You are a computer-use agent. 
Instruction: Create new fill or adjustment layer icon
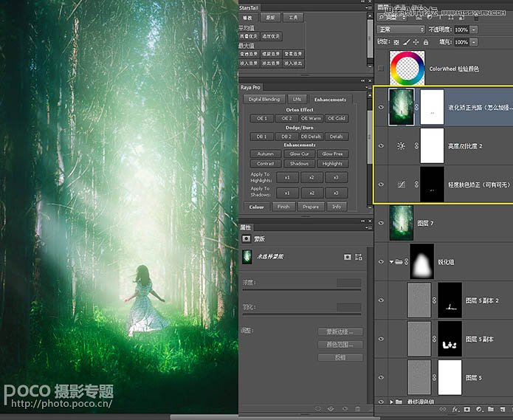click(x=479, y=409)
